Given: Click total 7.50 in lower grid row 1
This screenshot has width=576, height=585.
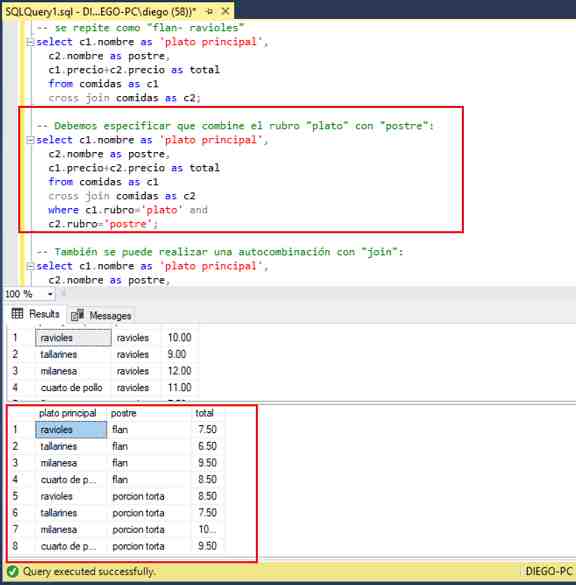Looking at the screenshot, I should pyautogui.click(x=207, y=429).
